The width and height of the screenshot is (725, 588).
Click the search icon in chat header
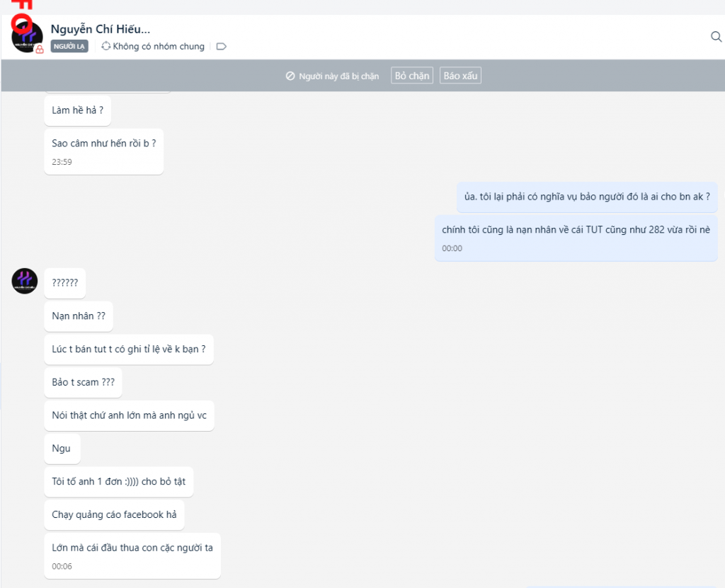[716, 37]
